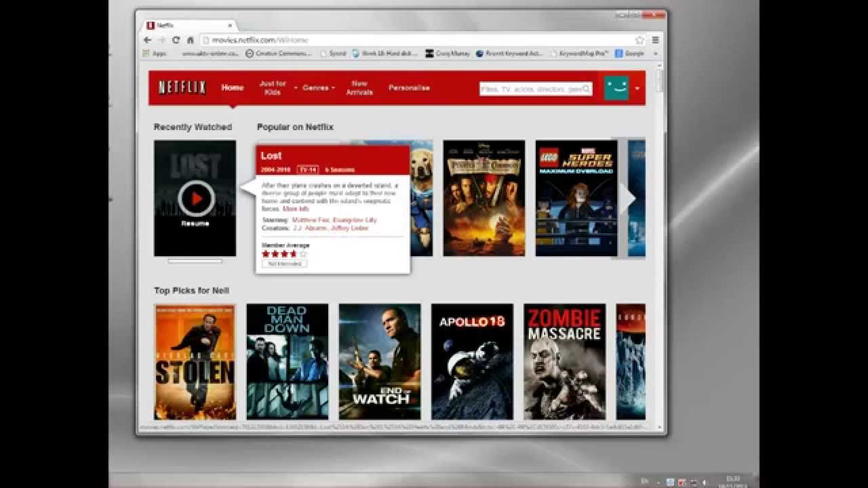Open the Recent Keyword Activity bookmark

click(509, 53)
